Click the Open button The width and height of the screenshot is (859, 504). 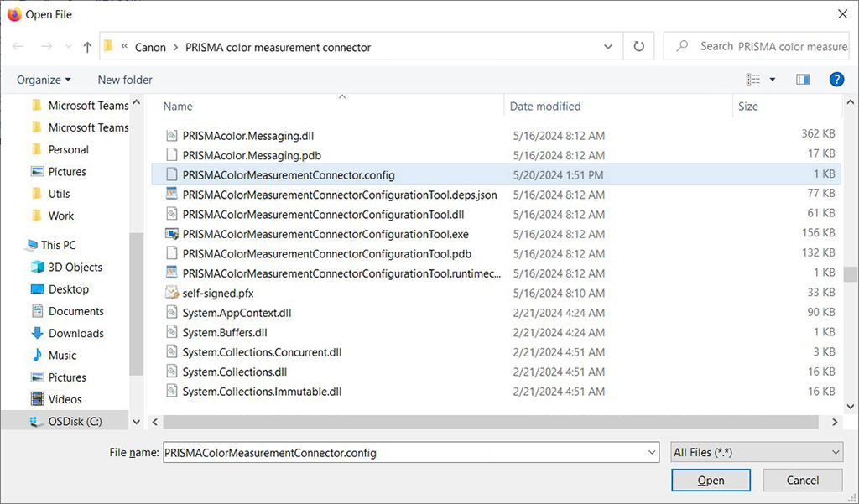coord(711,481)
